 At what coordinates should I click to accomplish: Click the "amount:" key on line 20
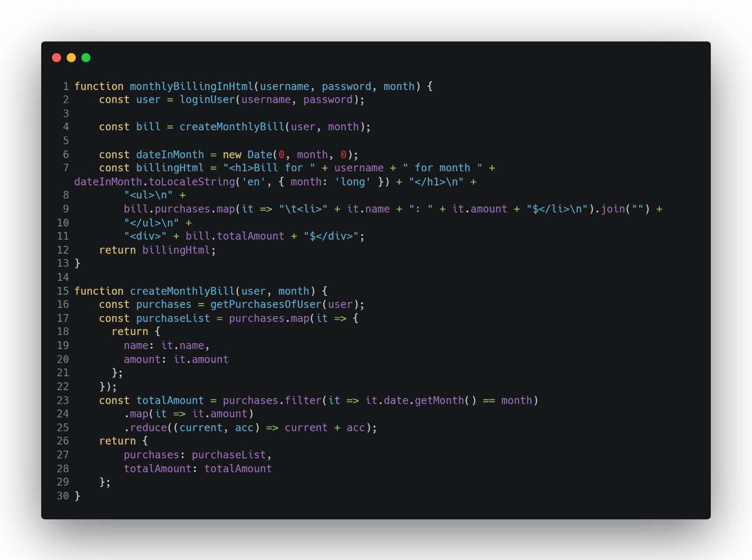tap(145, 360)
